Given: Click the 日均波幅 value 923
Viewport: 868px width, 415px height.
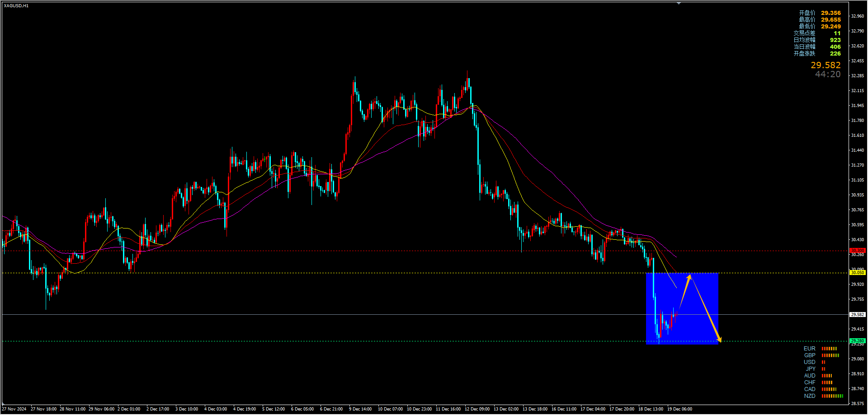Looking at the screenshot, I should 835,40.
